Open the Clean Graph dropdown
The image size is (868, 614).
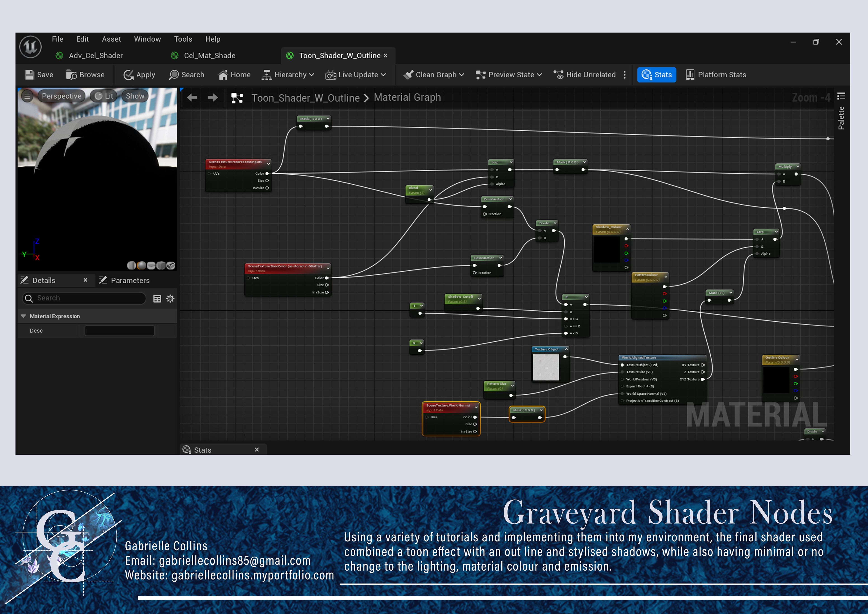434,75
